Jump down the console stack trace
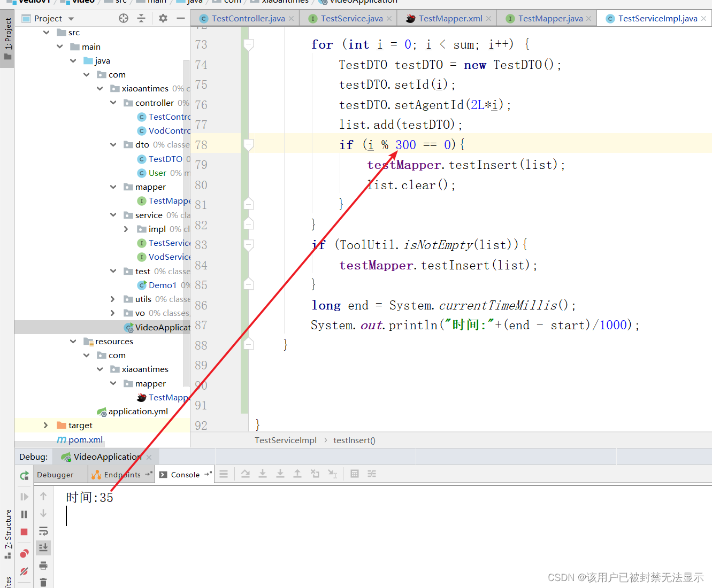 [x=43, y=513]
